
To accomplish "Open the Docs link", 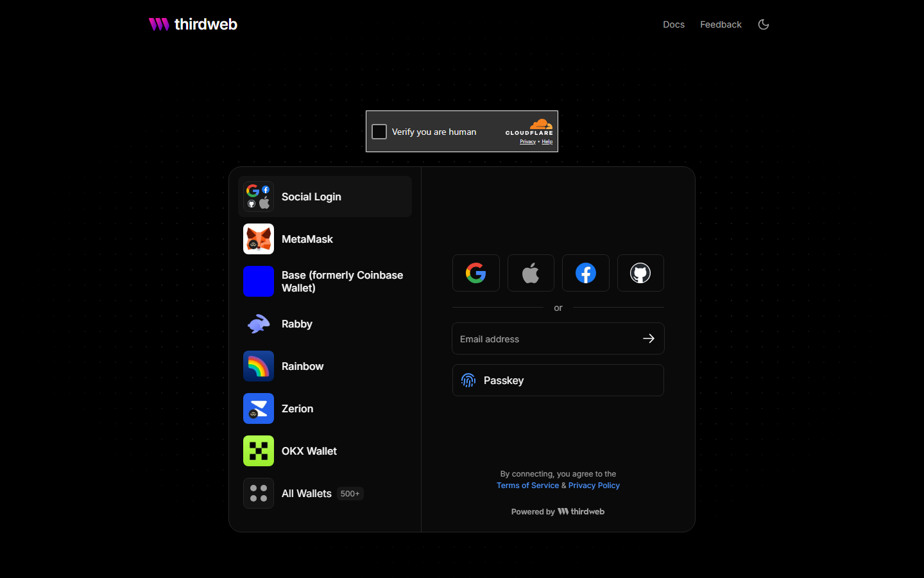I will pos(674,24).
